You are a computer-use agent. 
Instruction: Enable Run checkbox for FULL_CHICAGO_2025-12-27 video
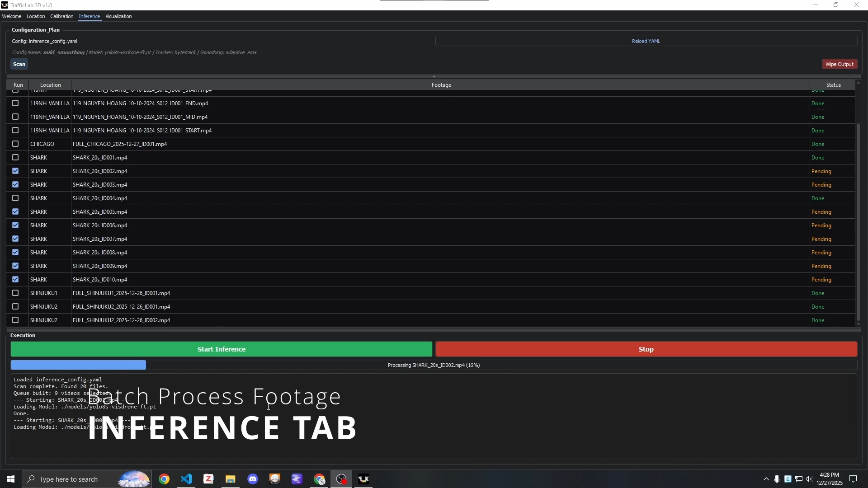click(x=15, y=144)
